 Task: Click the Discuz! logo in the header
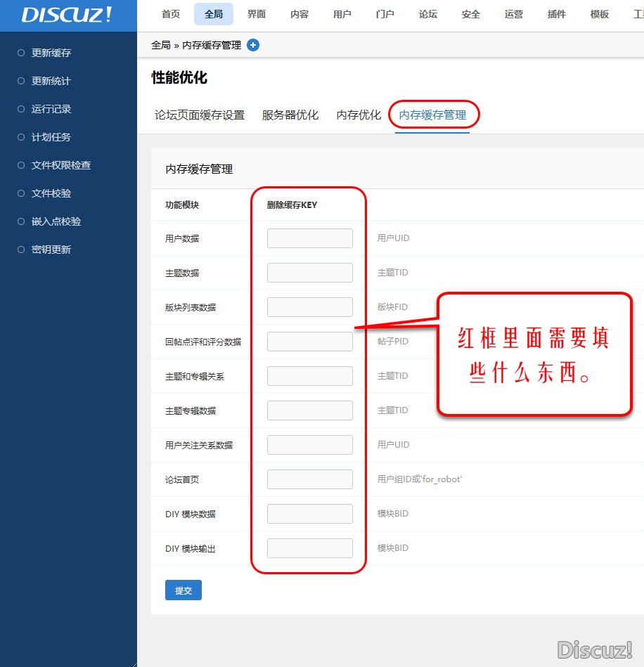coord(67,15)
